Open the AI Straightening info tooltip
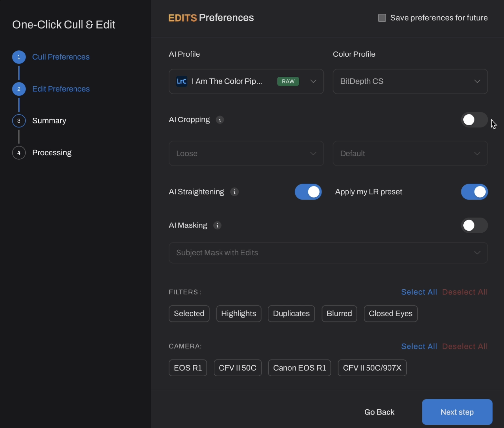 (235, 192)
